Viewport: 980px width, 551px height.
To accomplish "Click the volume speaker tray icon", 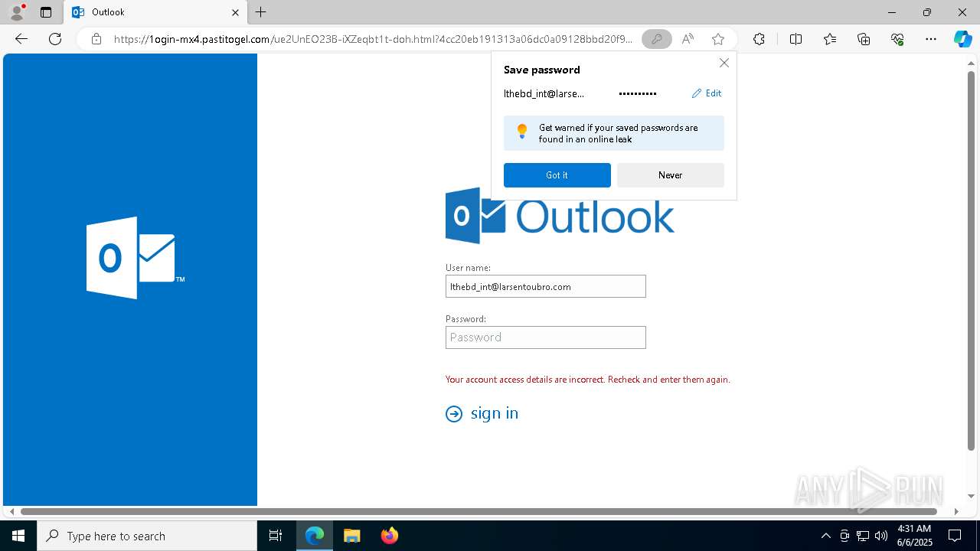I will tap(881, 536).
